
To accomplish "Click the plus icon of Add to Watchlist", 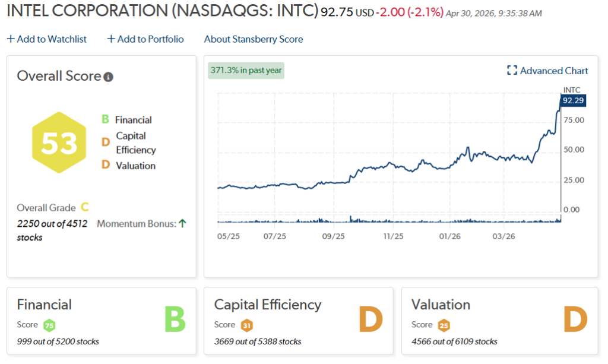I will (11, 39).
